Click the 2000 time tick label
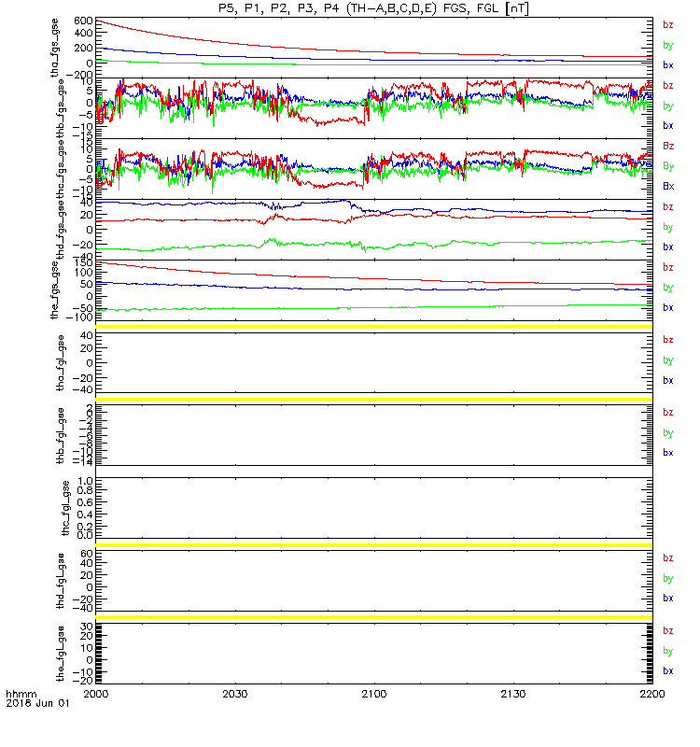Image resolution: width=700 pixels, height=747 pixels. pos(96,694)
